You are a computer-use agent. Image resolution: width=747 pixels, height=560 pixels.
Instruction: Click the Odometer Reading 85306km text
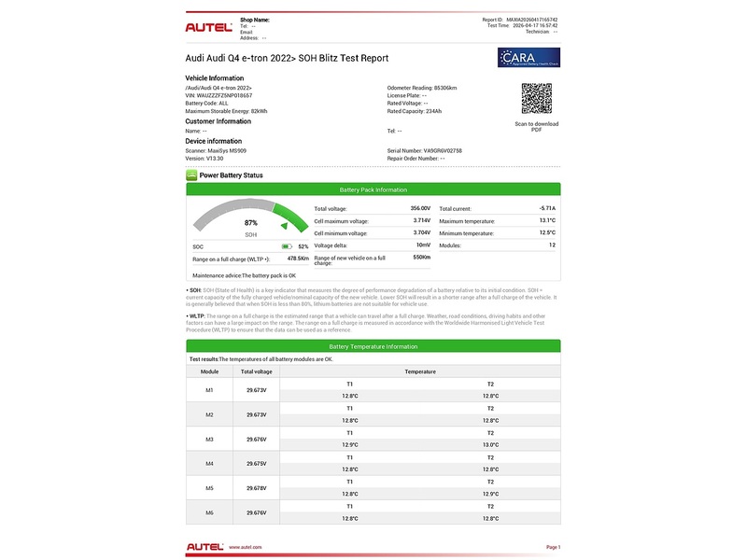422,88
